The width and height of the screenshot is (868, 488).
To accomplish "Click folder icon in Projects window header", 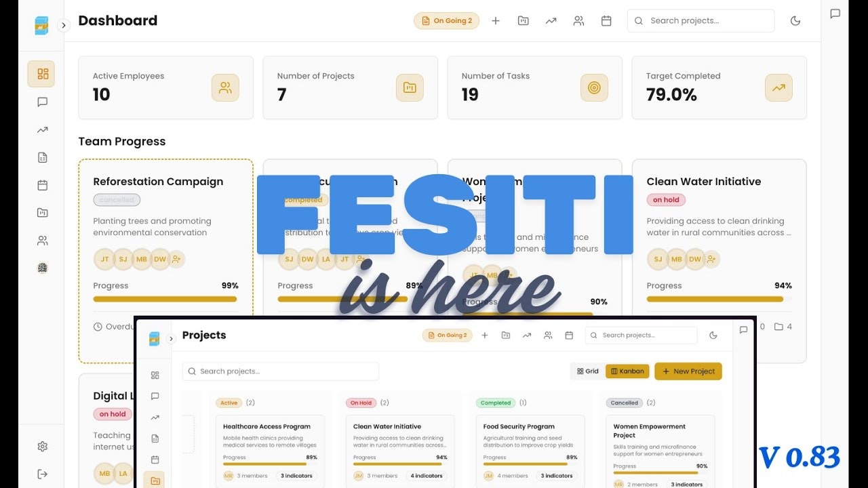I will (x=505, y=335).
